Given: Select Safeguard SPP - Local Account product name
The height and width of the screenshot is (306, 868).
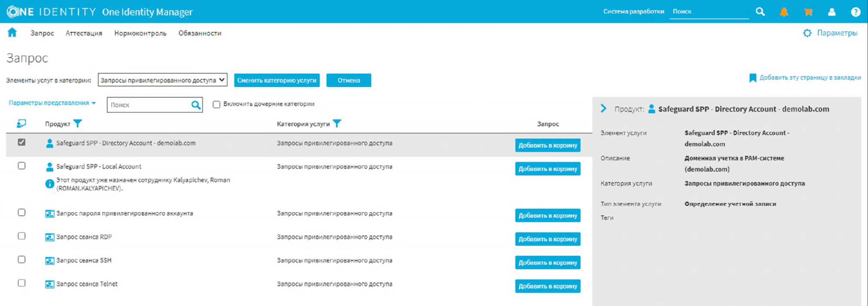Looking at the screenshot, I should (x=99, y=167).
